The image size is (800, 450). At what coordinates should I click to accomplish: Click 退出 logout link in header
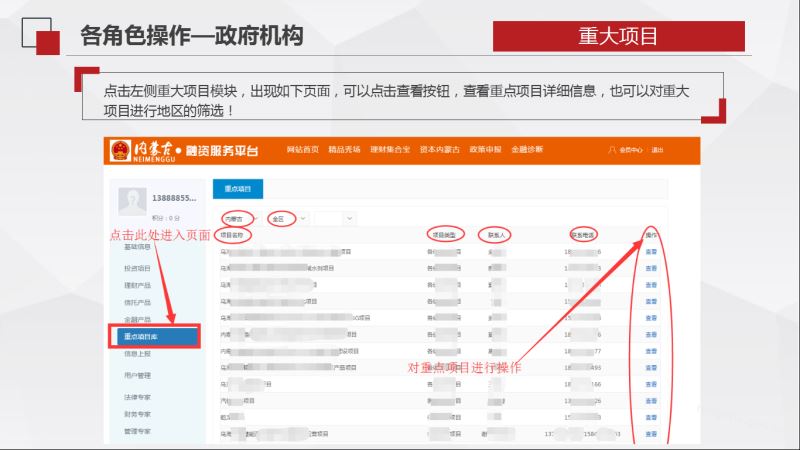(657, 150)
